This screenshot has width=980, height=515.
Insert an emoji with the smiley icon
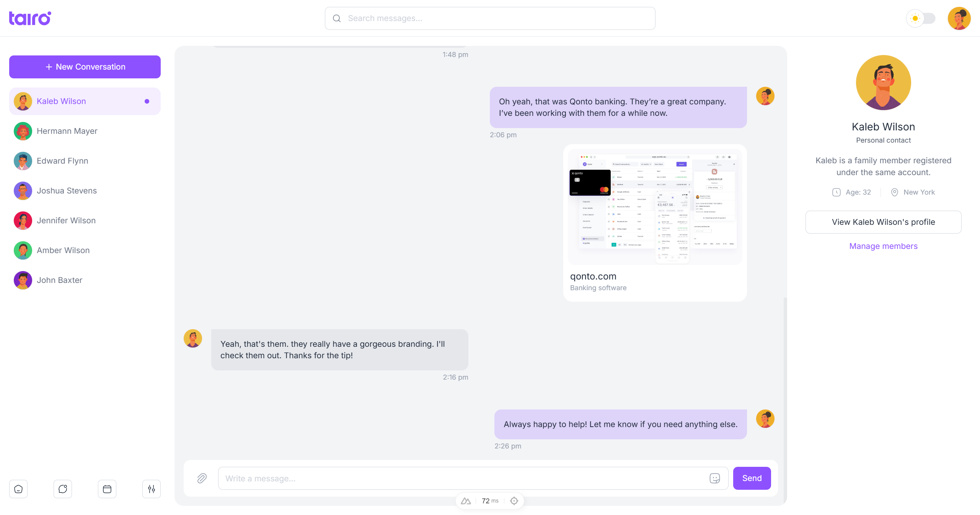pos(715,478)
